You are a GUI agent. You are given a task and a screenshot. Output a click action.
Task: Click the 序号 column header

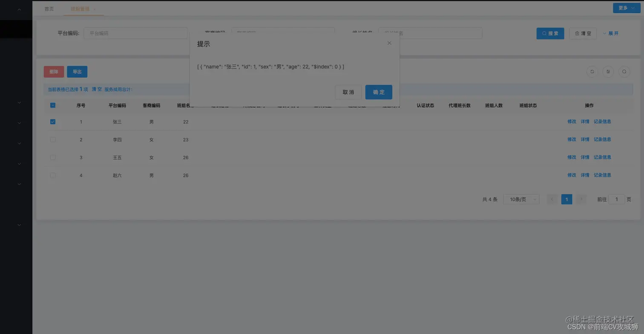point(81,106)
